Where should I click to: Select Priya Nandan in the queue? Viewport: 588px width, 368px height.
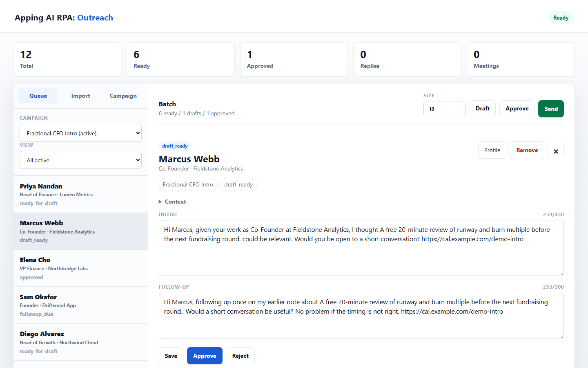pyautogui.click(x=80, y=194)
